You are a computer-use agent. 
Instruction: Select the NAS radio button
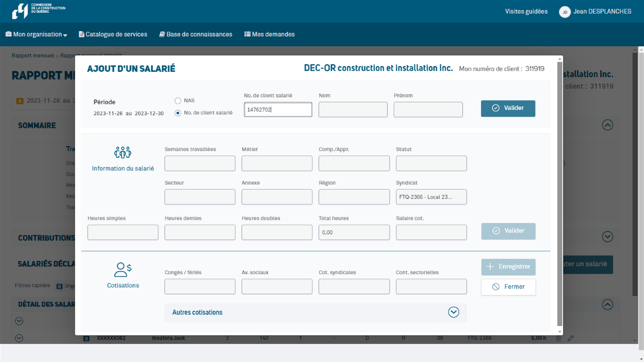(178, 101)
